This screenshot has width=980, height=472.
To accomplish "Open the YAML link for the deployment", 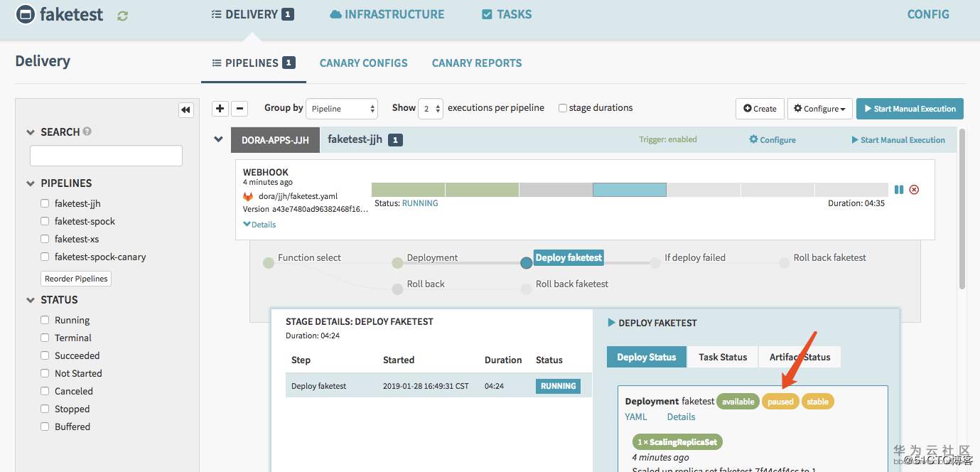I will (636, 417).
